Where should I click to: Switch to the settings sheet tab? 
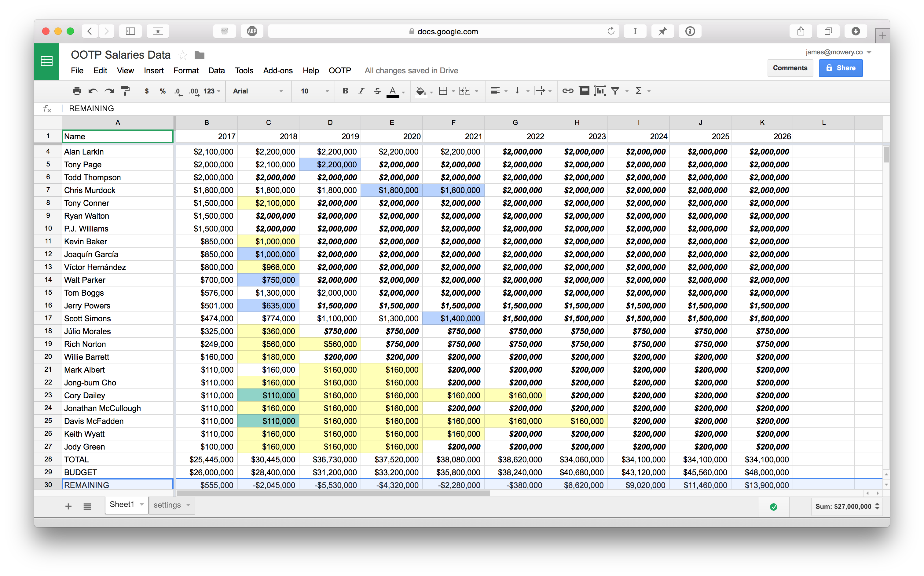pyautogui.click(x=167, y=505)
